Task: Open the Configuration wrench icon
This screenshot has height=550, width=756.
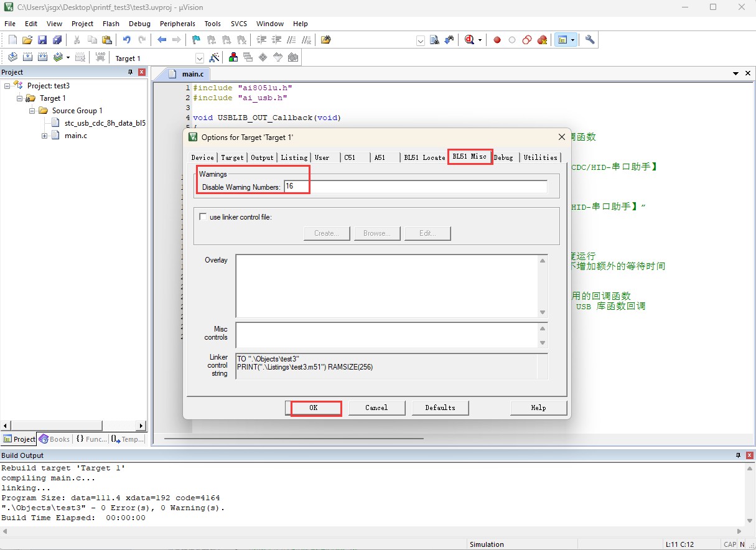Action: (590, 40)
